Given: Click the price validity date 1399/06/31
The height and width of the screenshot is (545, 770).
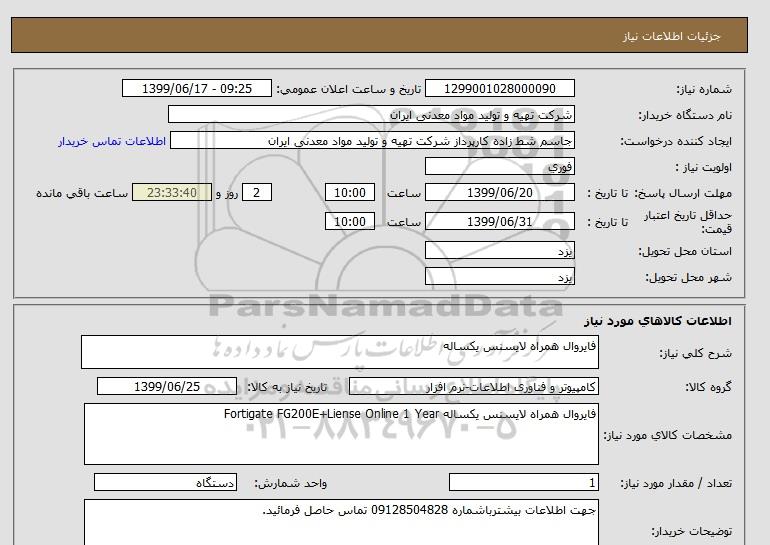Looking at the screenshot, I should click(x=499, y=221).
